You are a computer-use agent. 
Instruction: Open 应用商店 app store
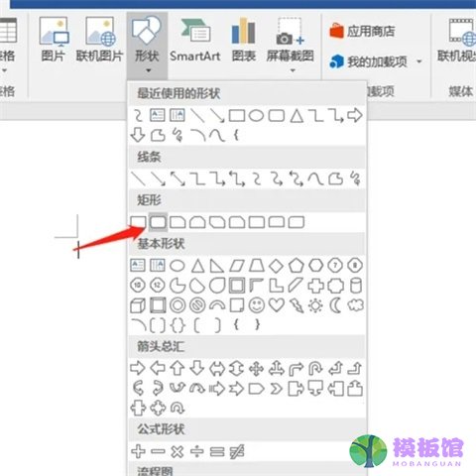(362, 32)
